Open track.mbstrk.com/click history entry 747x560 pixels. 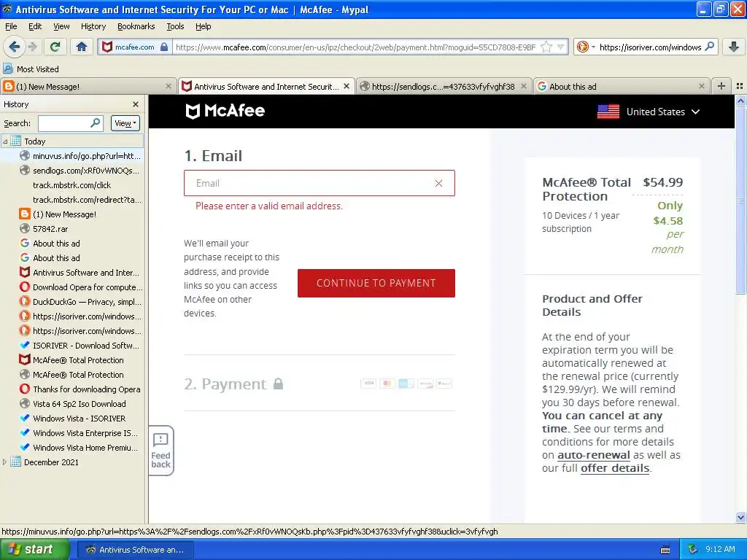(72, 185)
